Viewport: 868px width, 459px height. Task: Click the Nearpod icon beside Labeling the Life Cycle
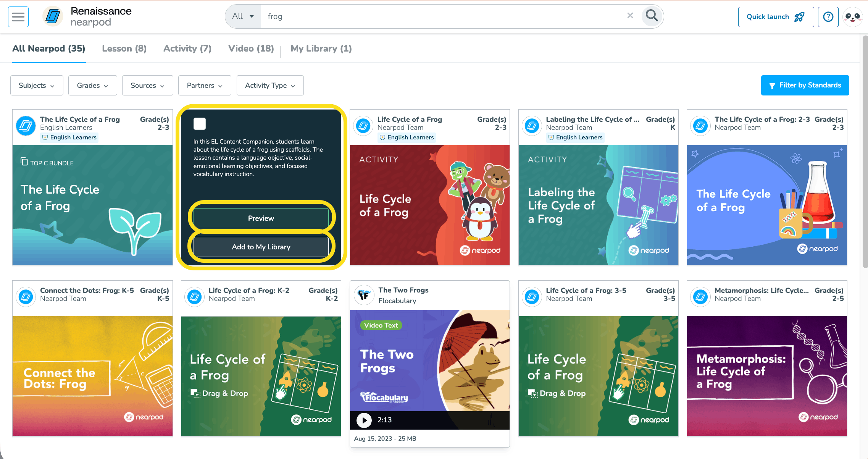point(532,126)
